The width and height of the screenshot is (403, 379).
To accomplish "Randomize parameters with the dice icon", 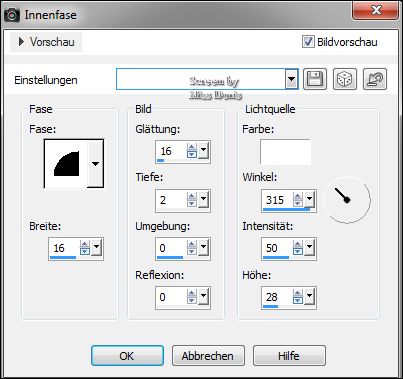I will point(345,79).
